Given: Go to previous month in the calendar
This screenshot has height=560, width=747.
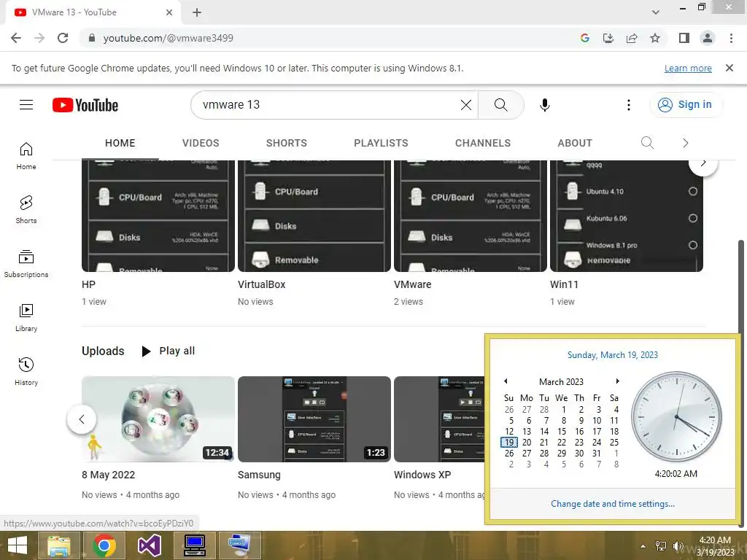Looking at the screenshot, I should pos(506,381).
